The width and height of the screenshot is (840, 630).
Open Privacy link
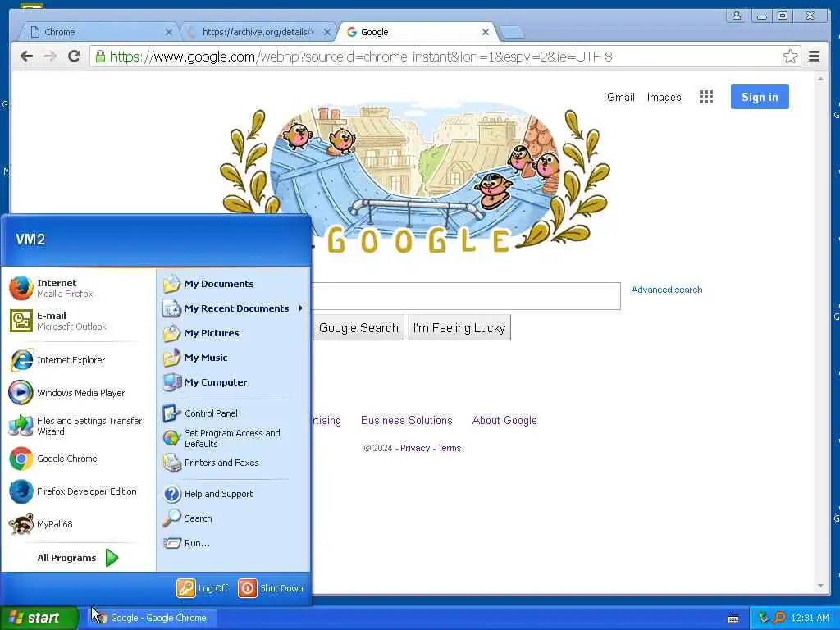tap(415, 448)
